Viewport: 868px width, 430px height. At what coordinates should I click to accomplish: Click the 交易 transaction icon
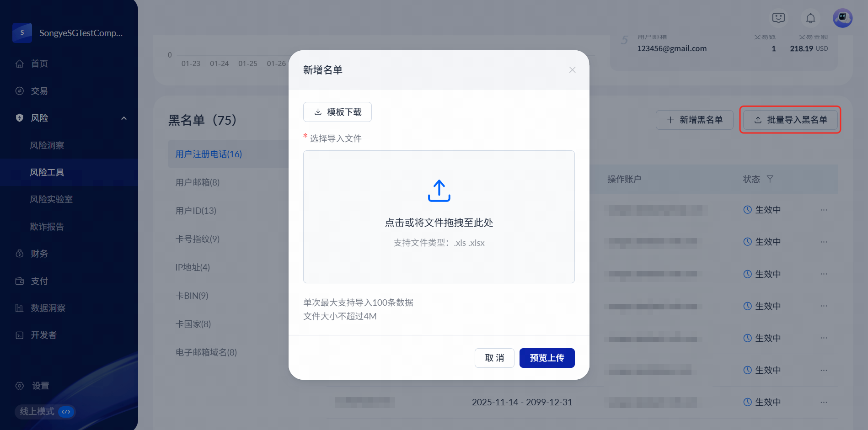tap(20, 91)
